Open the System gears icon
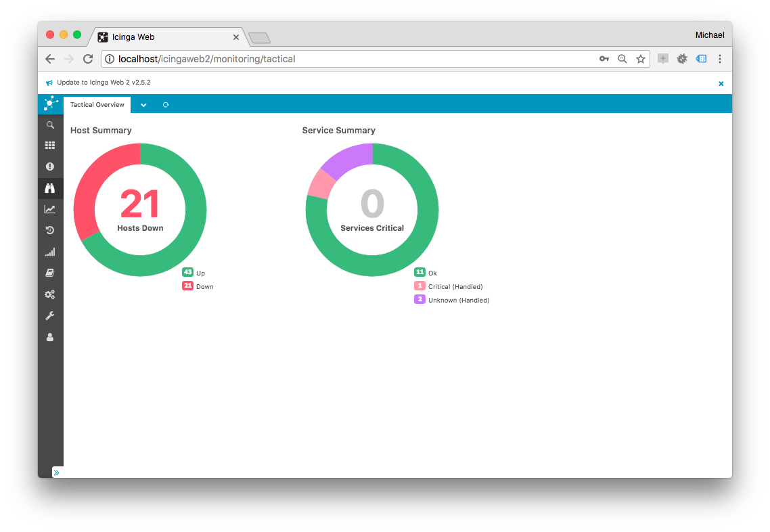770x532 pixels. coord(50,294)
